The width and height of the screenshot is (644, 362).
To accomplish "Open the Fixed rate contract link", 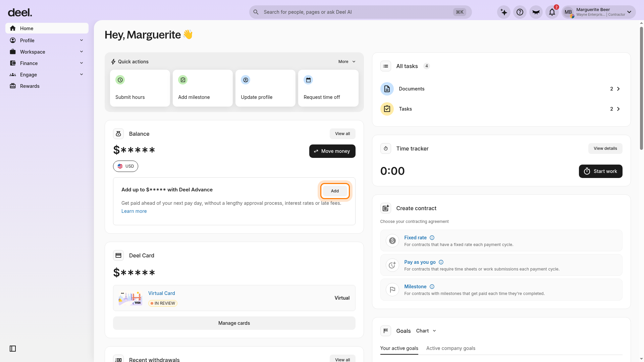I will click(415, 238).
